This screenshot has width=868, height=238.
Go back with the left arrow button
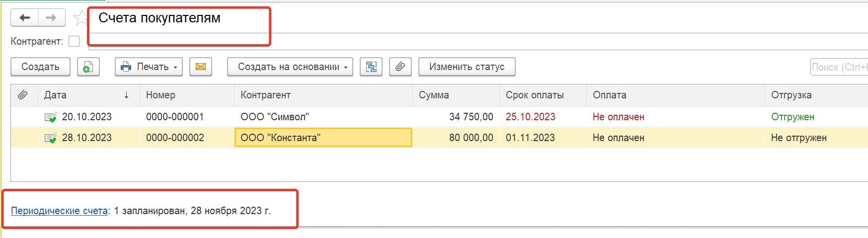click(x=25, y=18)
